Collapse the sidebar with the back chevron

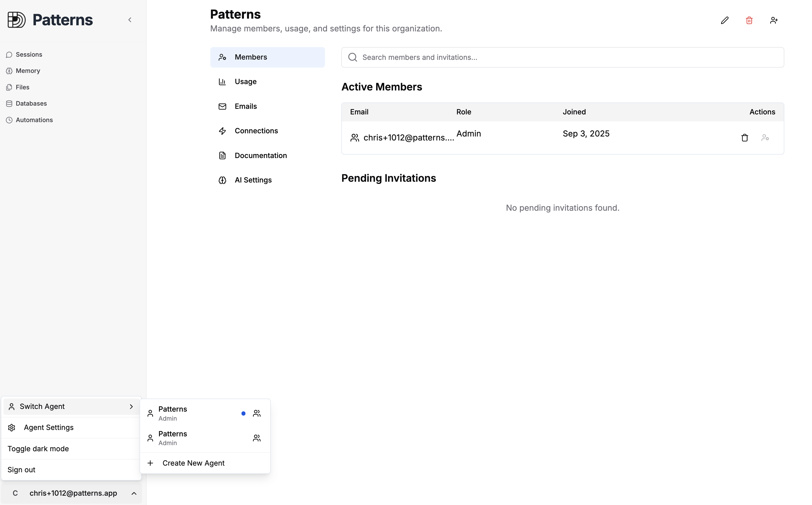(x=130, y=20)
